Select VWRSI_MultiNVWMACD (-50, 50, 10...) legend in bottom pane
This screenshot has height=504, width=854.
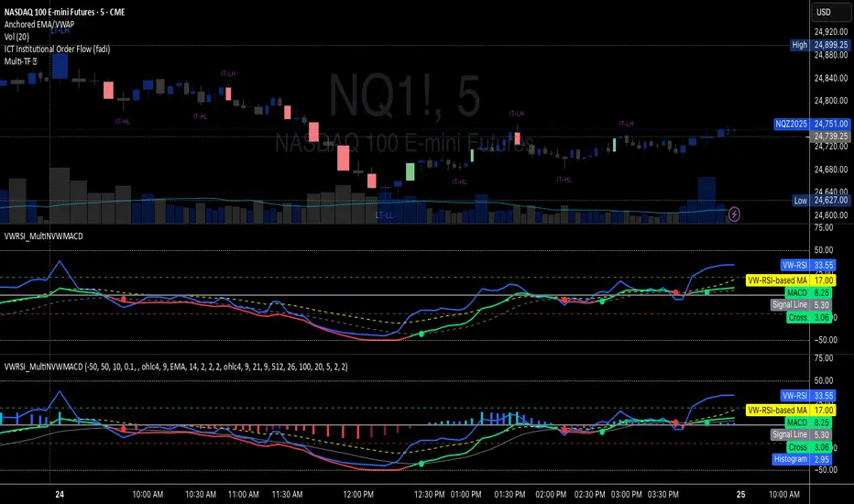[x=176, y=367]
